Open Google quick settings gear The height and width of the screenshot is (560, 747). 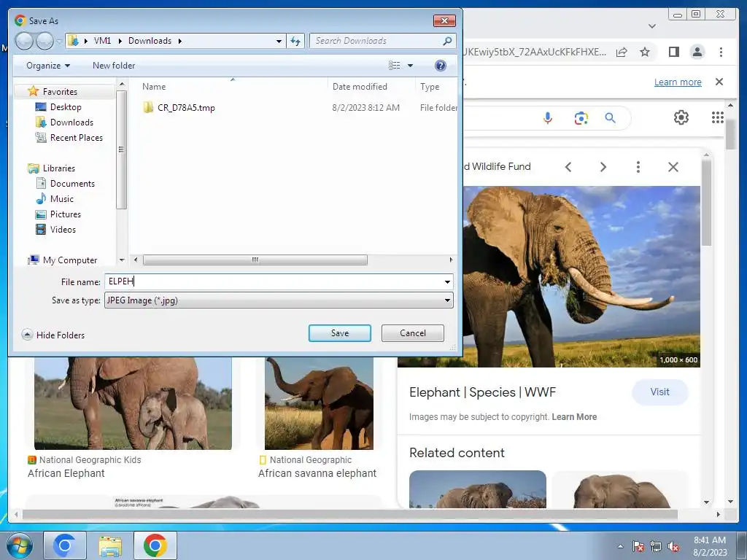[681, 117]
